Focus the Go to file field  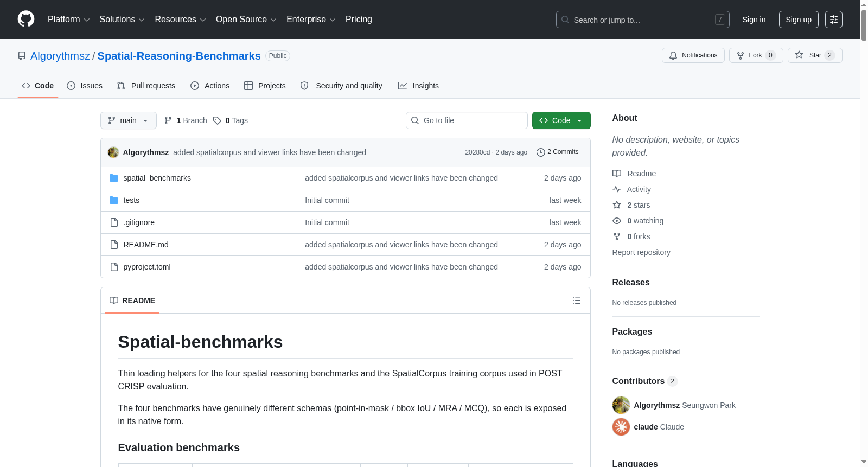[x=467, y=120]
